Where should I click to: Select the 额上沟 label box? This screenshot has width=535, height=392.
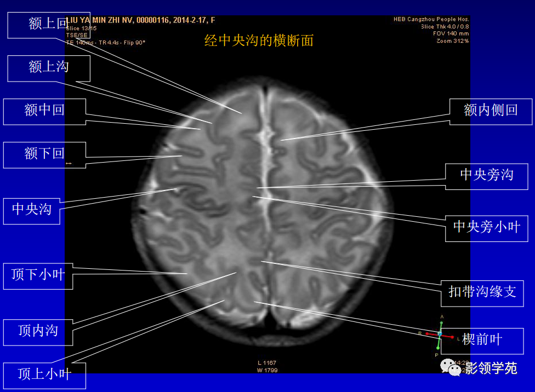49,68
